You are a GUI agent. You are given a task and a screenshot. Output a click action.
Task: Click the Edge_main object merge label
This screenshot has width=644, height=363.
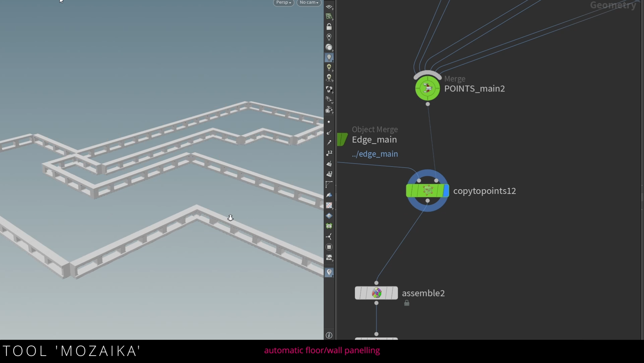(x=374, y=139)
